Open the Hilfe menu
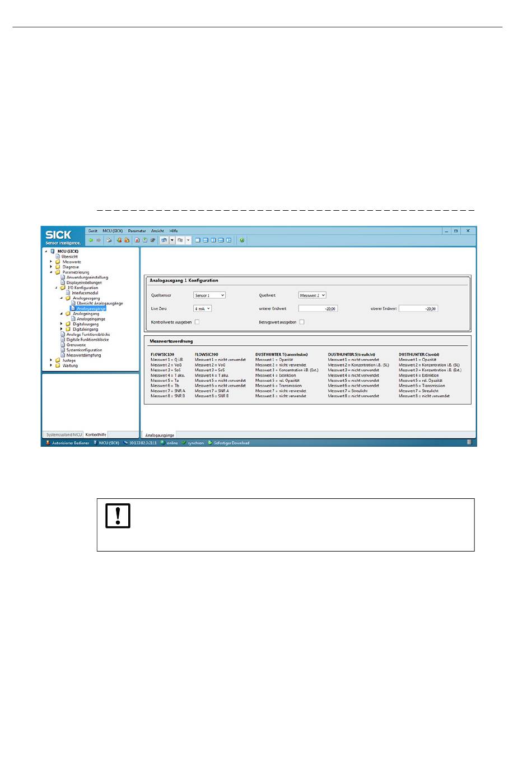Image resolution: width=532 pixels, height=778 pixels. (174, 231)
